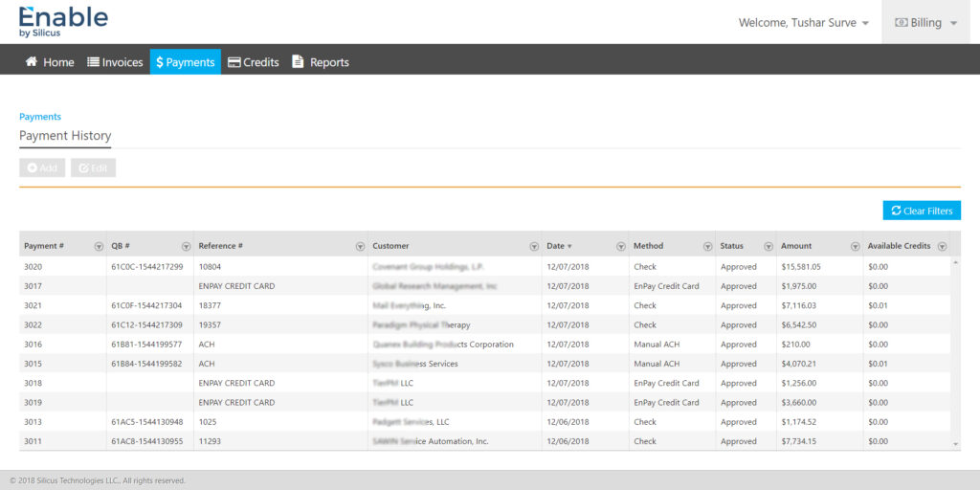The image size is (980, 490).
Task: Sort by the Customer column header
Action: [390, 246]
